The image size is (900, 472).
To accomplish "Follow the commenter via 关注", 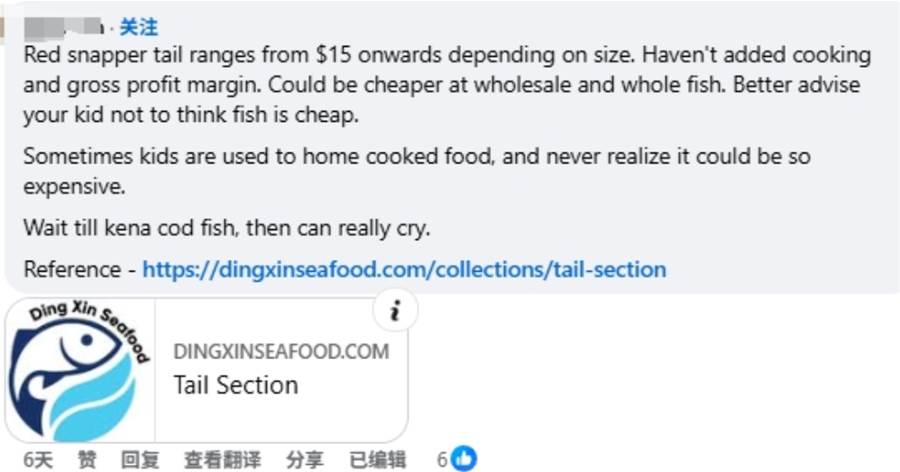I will point(138,27).
